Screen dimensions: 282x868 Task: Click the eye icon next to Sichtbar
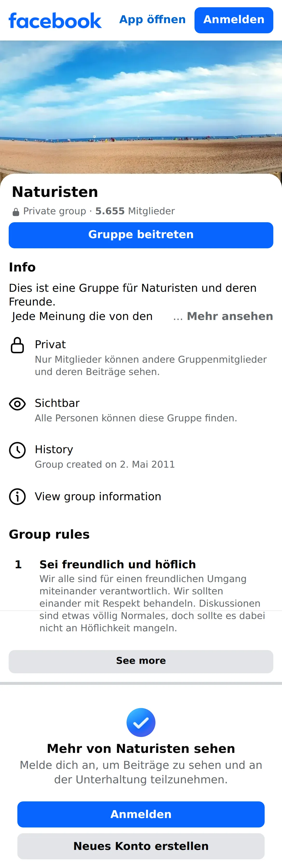pyautogui.click(x=18, y=404)
